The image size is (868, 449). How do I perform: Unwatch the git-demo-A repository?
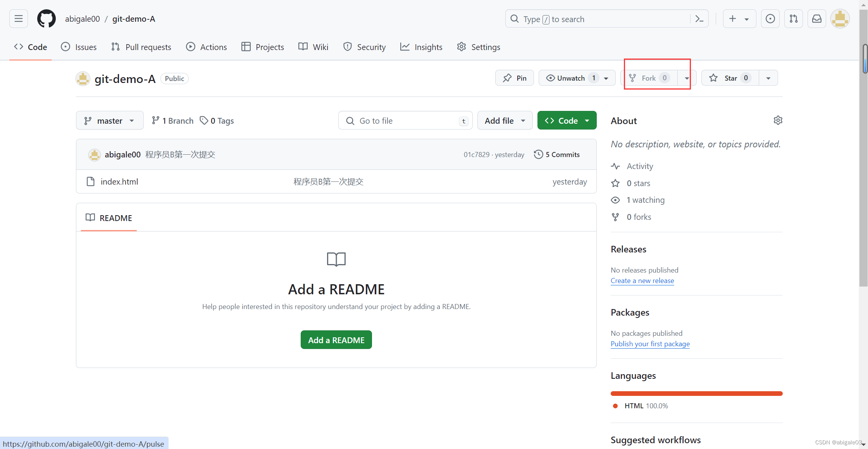pos(571,78)
